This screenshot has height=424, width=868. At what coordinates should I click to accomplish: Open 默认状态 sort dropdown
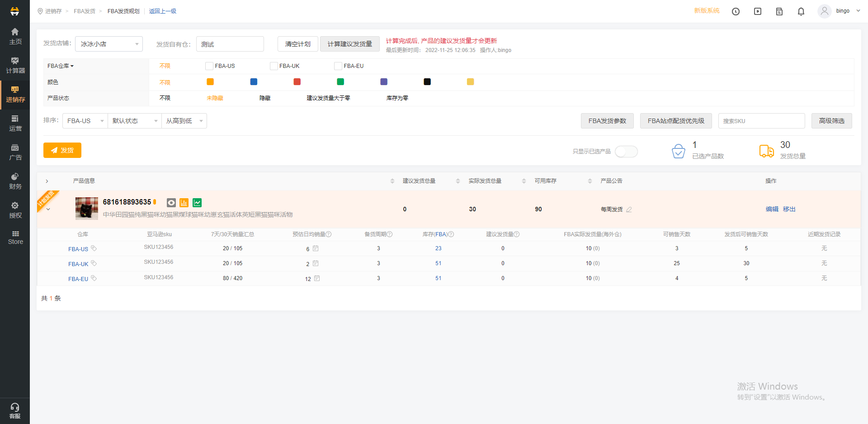(135, 121)
